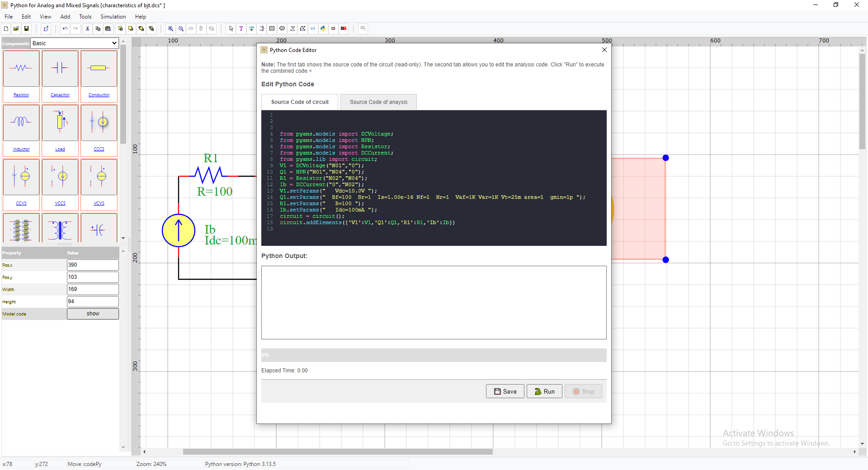Open the Simulation menu
The width and height of the screenshot is (868, 470).
(x=113, y=17)
